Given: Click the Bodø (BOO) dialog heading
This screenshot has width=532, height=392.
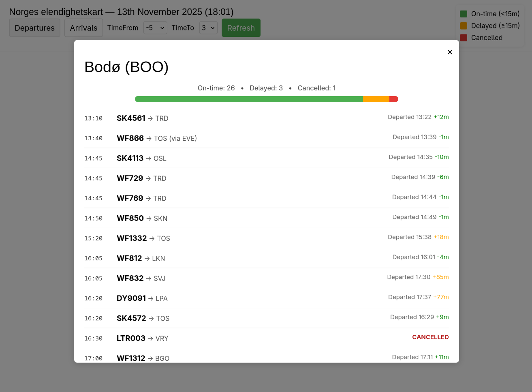Looking at the screenshot, I should tap(126, 67).
